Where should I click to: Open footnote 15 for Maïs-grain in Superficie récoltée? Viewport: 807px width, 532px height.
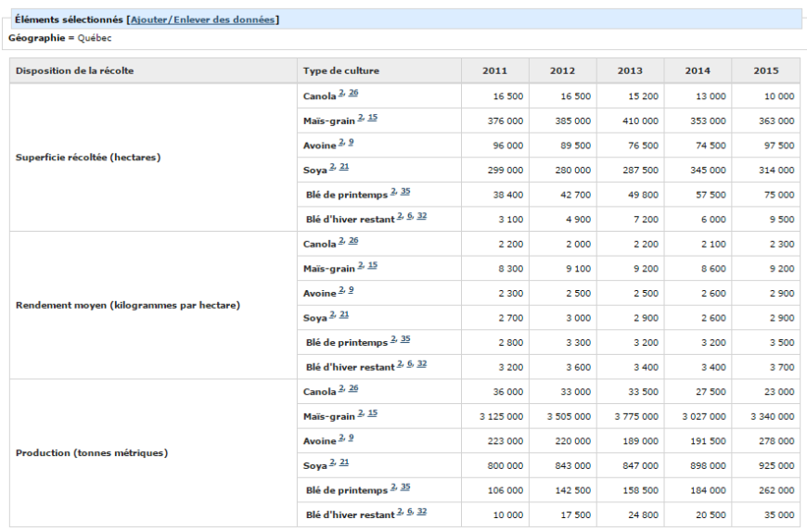pos(372,117)
